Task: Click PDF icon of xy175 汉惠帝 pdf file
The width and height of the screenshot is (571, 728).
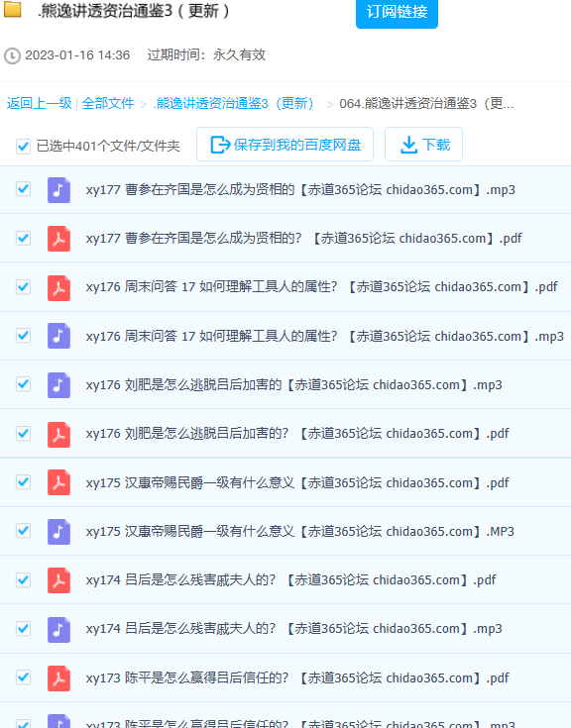Action: point(58,482)
